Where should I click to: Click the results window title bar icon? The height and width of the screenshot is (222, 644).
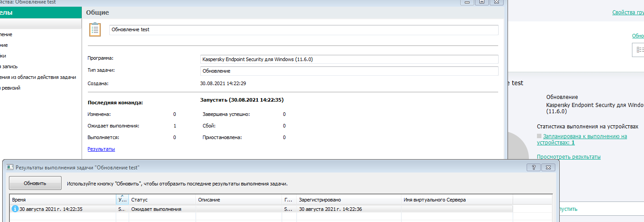coord(10,167)
